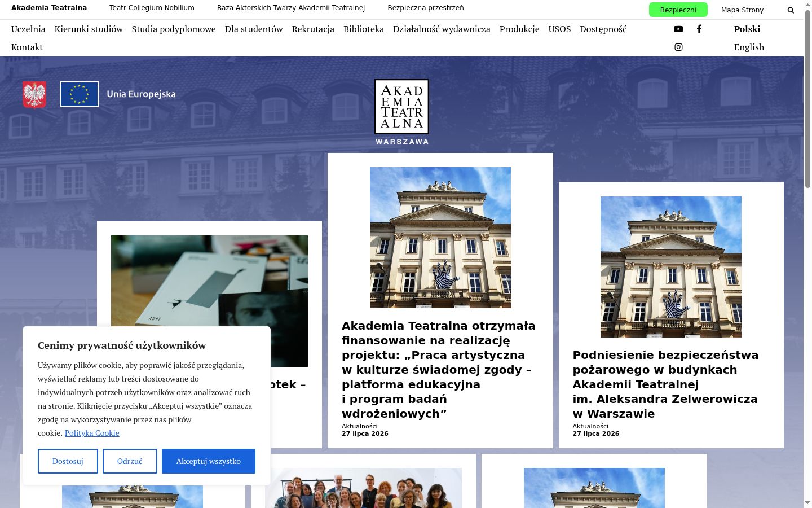Open article Podniesienie bezpieczeństwa pożarowego
Image resolution: width=812 pixels, height=508 pixels.
[x=665, y=384]
